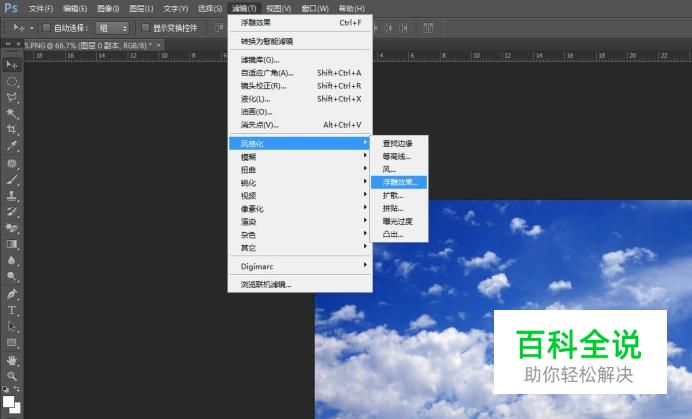
Task: Click 转换为智能滤镜 menu item
Action: pos(300,41)
